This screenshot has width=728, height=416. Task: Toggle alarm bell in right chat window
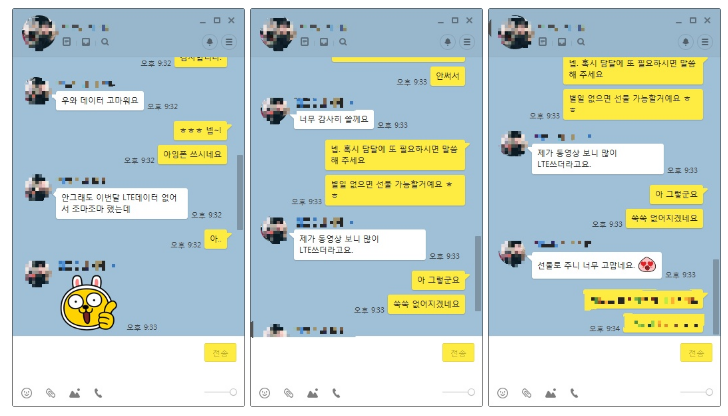click(x=685, y=42)
